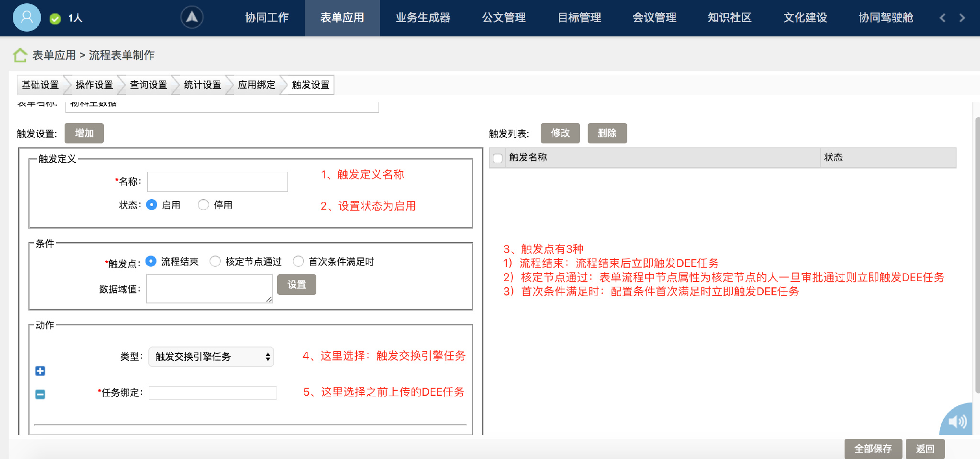
Task: Click the green online status icon
Action: tap(55, 19)
